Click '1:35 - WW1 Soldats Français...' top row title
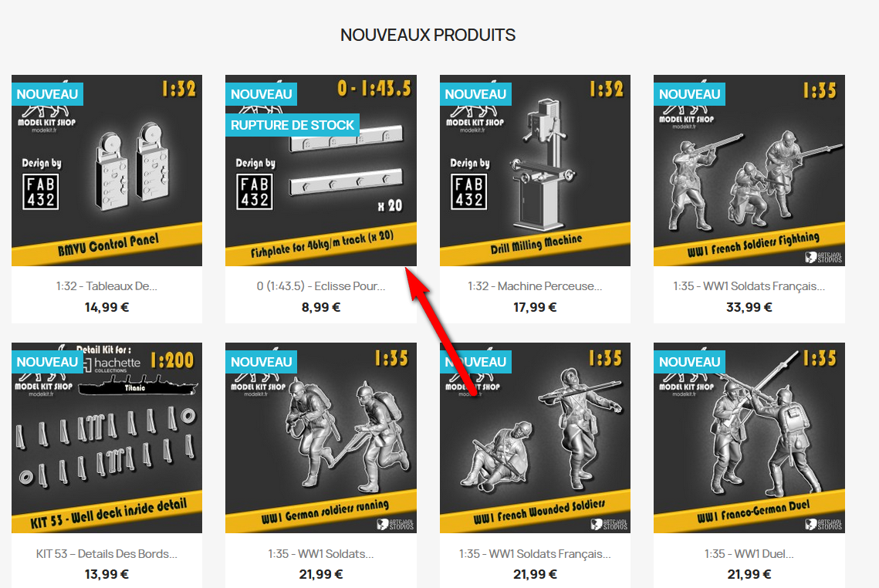The width and height of the screenshot is (879, 588). coord(749,286)
